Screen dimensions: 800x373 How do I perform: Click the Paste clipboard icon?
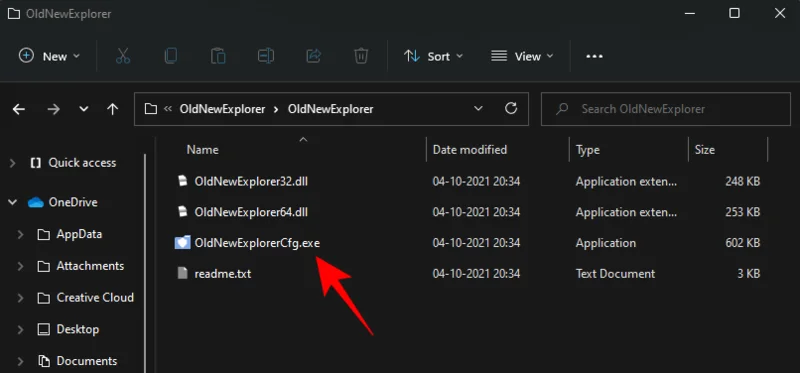coord(218,56)
